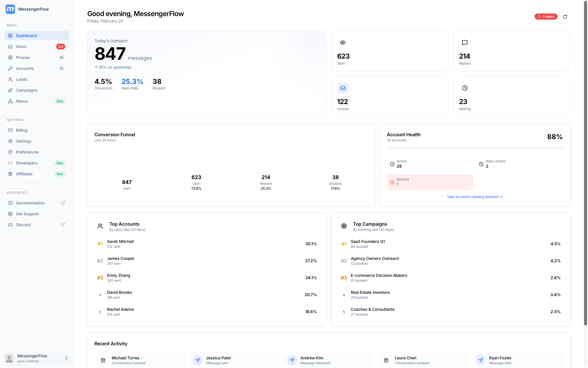Expand the Apex Lifetime workspace switcher
Screen dimensions: 588x368
(x=66, y=358)
